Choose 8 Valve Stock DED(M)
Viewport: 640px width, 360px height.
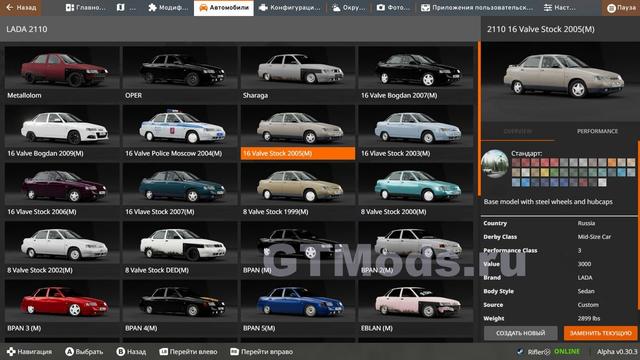coord(180,249)
